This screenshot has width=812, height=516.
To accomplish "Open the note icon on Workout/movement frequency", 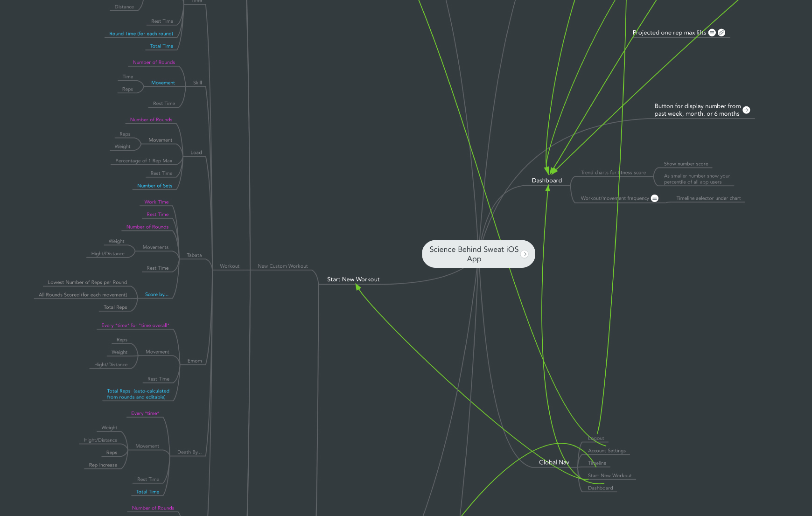I will [x=655, y=198].
